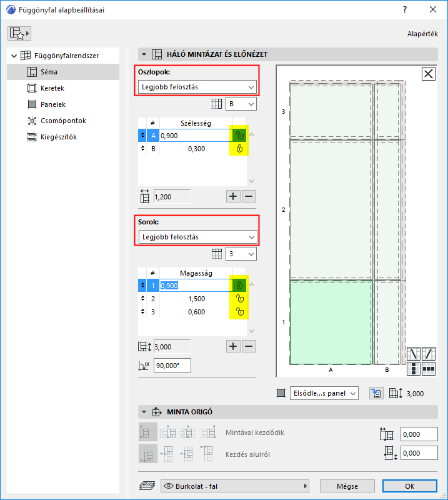Toggle the lock for row 1 height
This screenshot has width=448, height=500.
pyautogui.click(x=239, y=286)
